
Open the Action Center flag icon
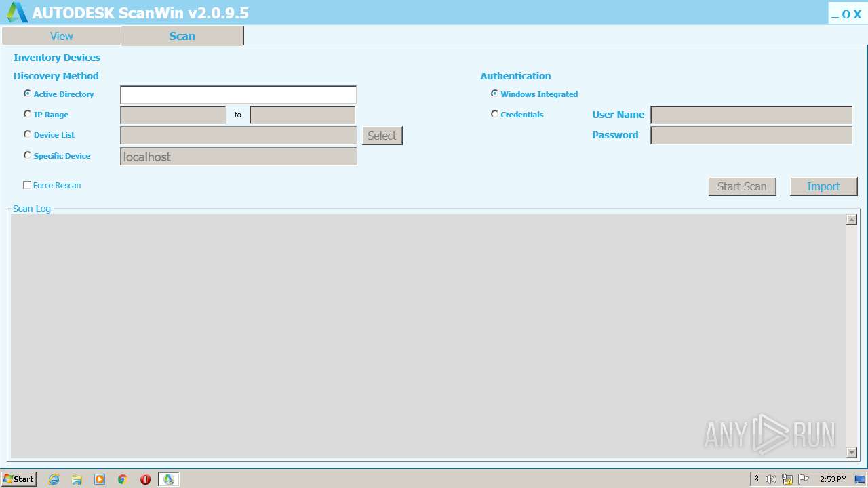click(x=803, y=479)
